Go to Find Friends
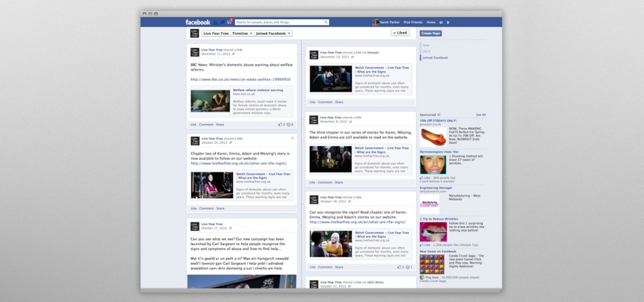Image resolution: width=644 pixels, height=302 pixels. (412, 22)
